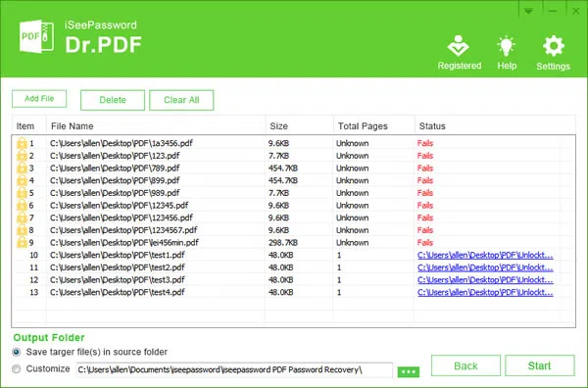The width and height of the screenshot is (588, 388).
Task: Click lock icon for 123.pdf row
Action: pos(22,156)
